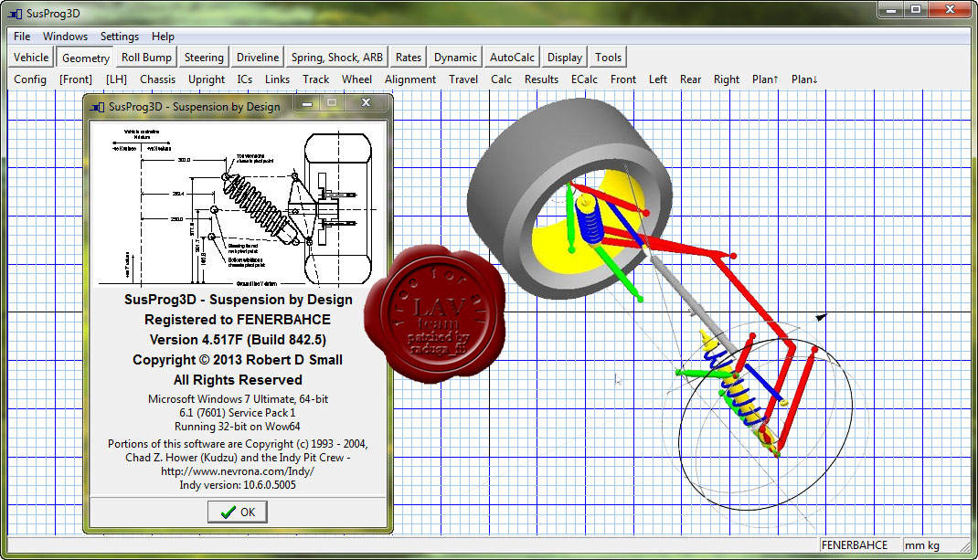Switch to the Steering tab
The width and height of the screenshot is (978, 560).
click(x=204, y=58)
